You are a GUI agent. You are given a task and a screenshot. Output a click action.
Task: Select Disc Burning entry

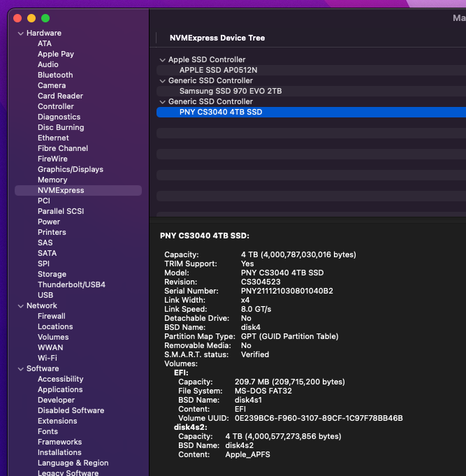pyautogui.click(x=61, y=127)
